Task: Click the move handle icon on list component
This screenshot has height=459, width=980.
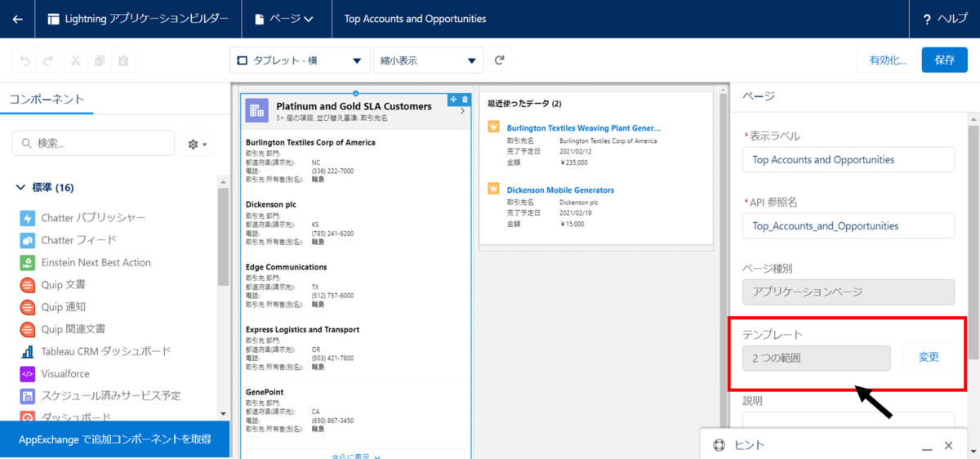Action: pyautogui.click(x=453, y=100)
